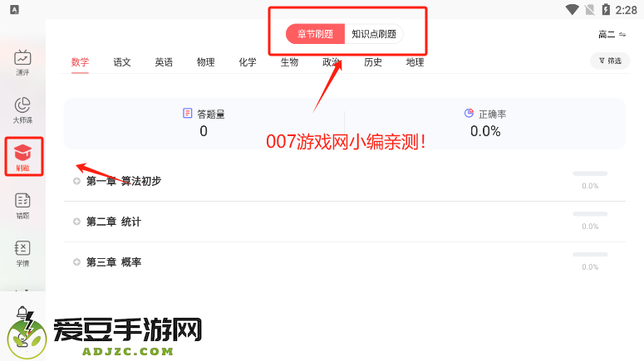Change grade using 高二 switcher
This screenshot has width=644, height=361.
[612, 35]
